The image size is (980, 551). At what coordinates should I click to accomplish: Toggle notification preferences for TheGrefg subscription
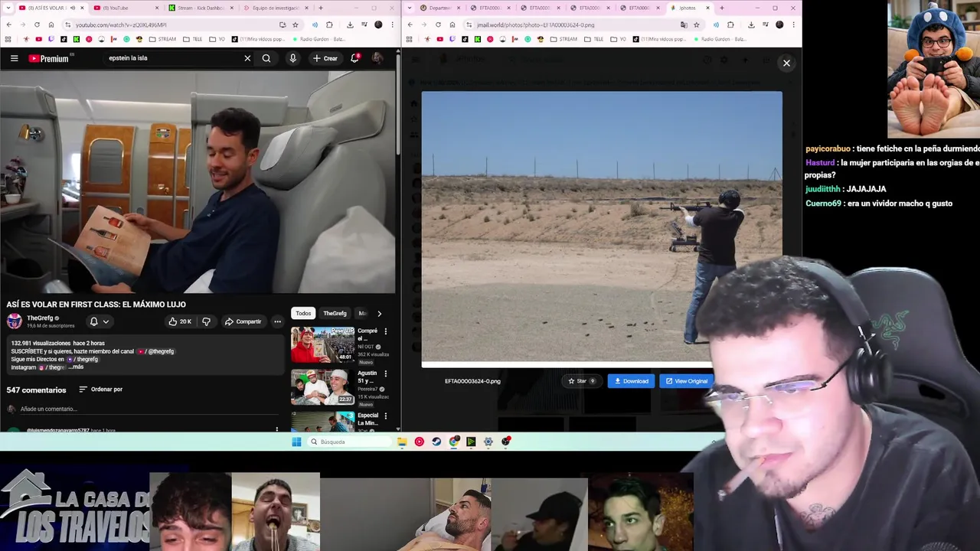100,321
